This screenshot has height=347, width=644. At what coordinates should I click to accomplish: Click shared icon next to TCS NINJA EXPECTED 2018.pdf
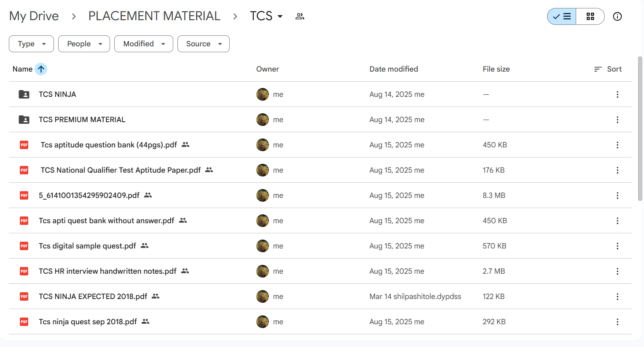(x=156, y=296)
